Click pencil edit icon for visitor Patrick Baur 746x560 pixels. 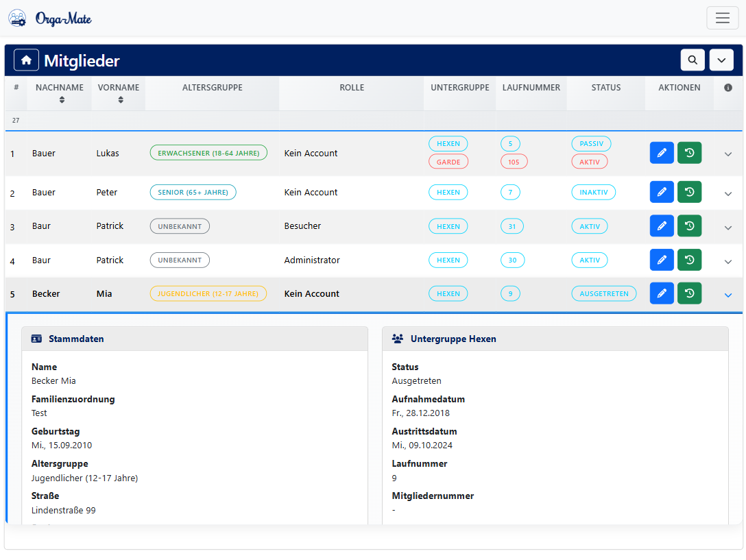pyautogui.click(x=662, y=226)
